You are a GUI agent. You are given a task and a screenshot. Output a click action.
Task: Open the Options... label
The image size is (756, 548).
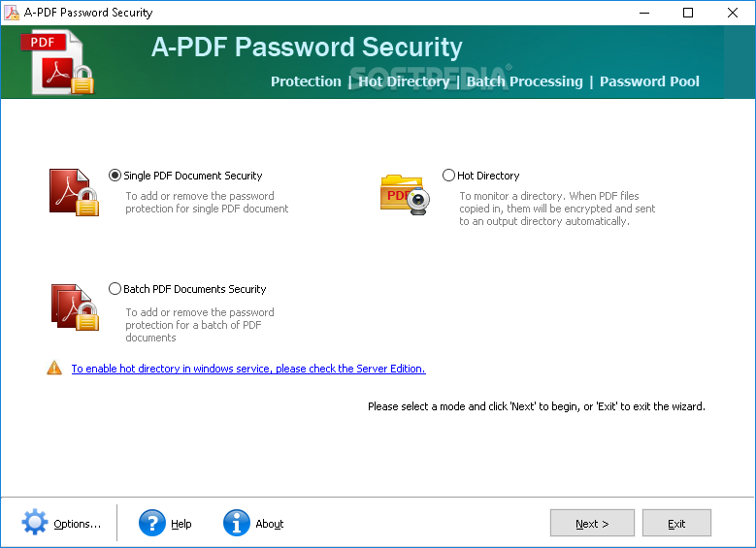click(x=77, y=524)
